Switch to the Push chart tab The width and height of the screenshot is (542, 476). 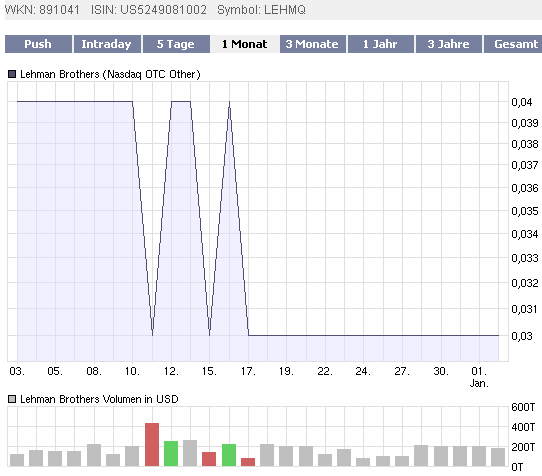(x=38, y=44)
